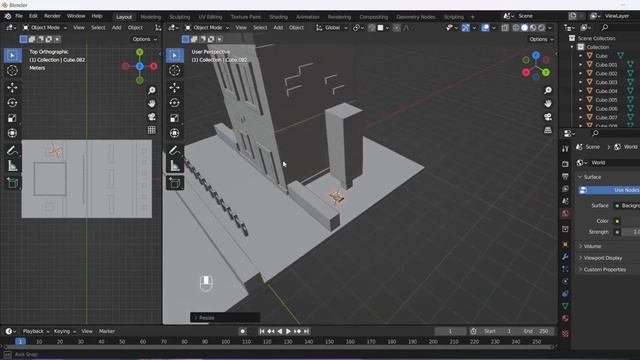Open Global transform orientation dropdown

coord(331,28)
